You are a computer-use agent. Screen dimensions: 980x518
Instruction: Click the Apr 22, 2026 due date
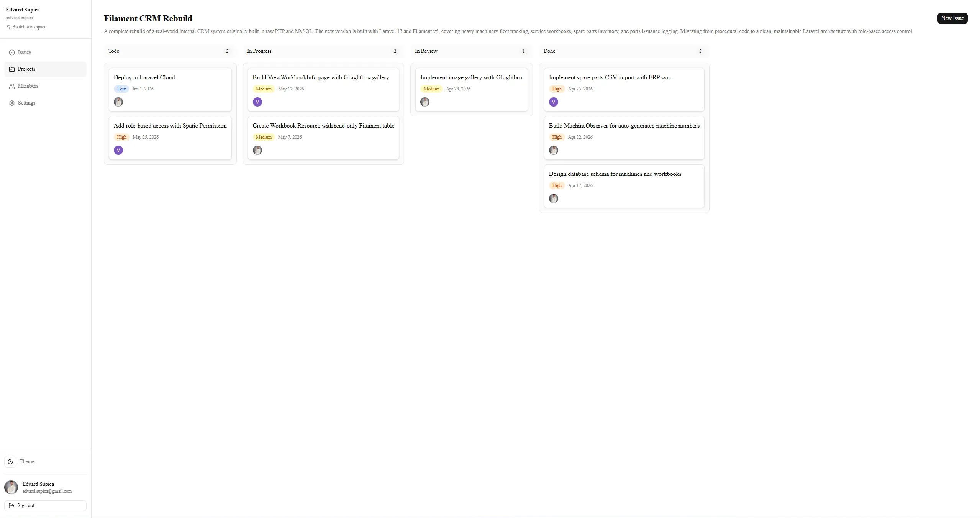580,137
